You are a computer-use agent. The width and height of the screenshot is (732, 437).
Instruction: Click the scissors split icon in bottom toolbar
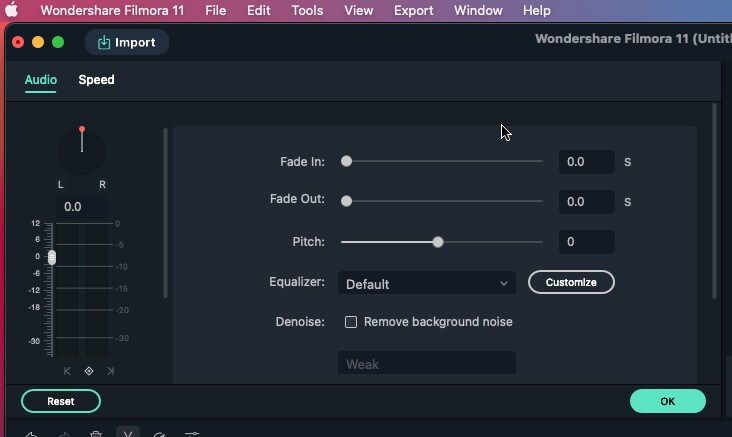pyautogui.click(x=127, y=432)
